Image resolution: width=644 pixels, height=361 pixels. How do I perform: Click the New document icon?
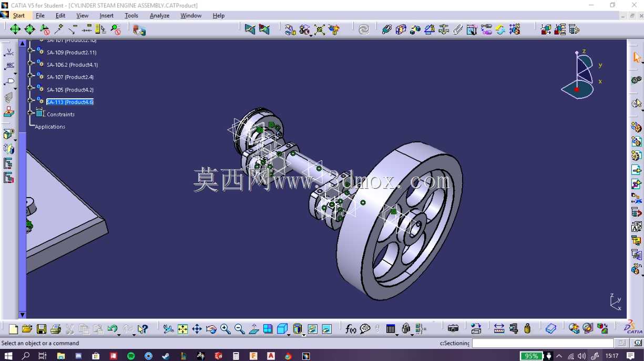click(13, 329)
